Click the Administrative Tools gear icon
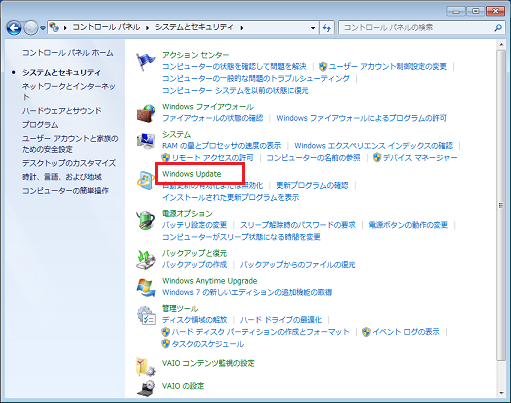511x403 pixels. (146, 315)
